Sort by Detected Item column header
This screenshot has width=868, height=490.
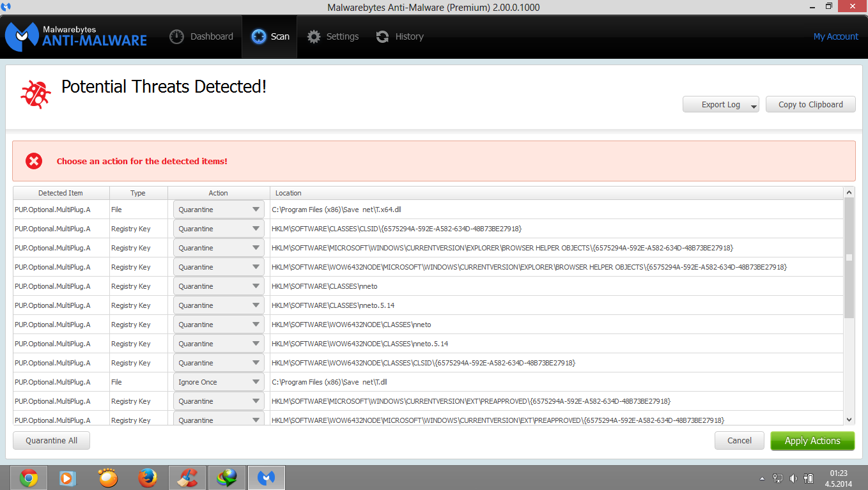click(x=61, y=193)
